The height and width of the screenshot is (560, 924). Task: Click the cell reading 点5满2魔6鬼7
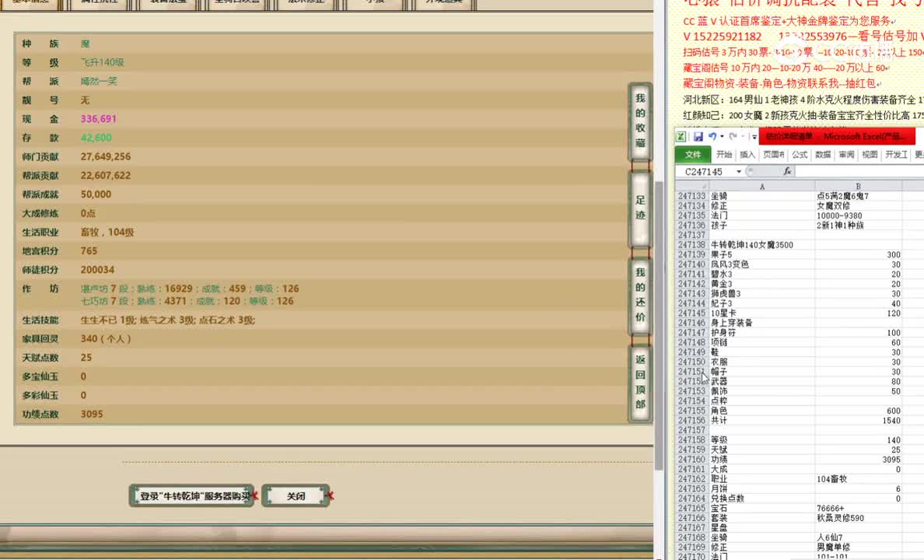tap(859, 196)
